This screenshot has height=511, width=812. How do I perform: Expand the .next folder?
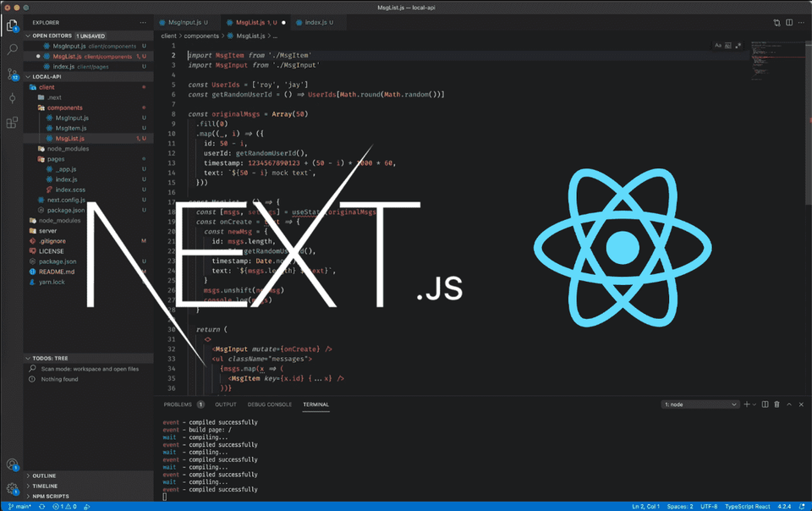coord(89,97)
